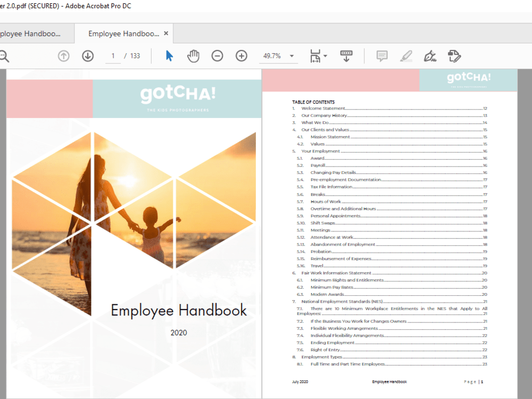
Task: Open Full Time and Part Time Employees entry
Action: 392,364
